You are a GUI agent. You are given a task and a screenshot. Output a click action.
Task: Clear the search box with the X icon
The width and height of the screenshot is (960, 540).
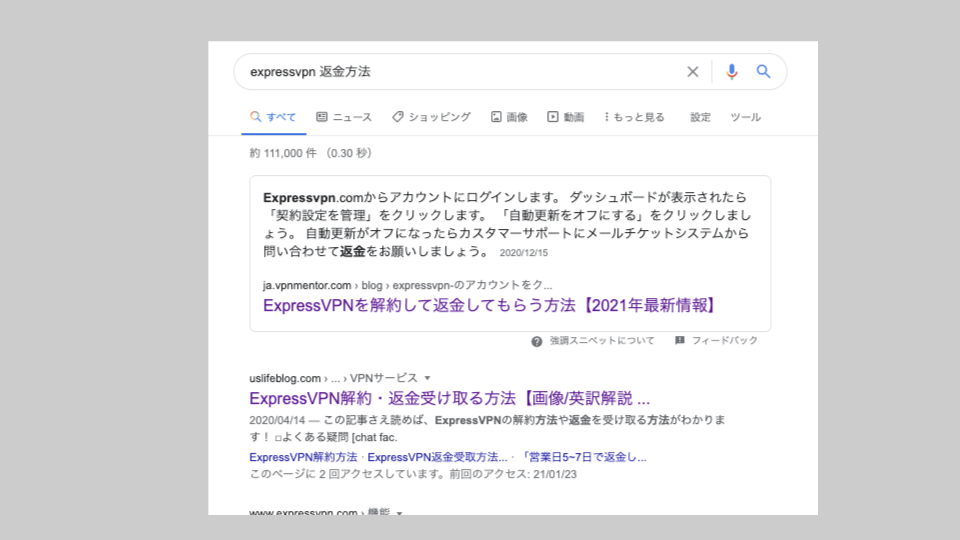pos(692,72)
